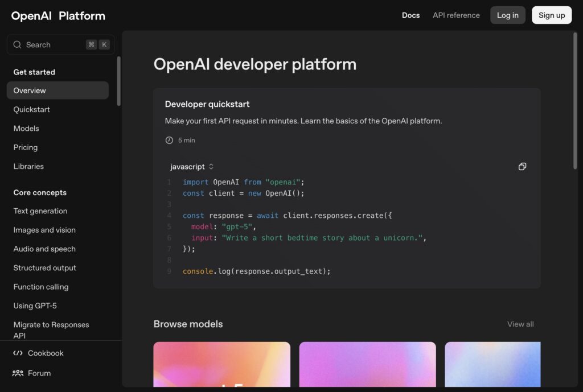The height and width of the screenshot is (392, 583).
Task: Open Function calling in sidebar
Action: (41, 287)
